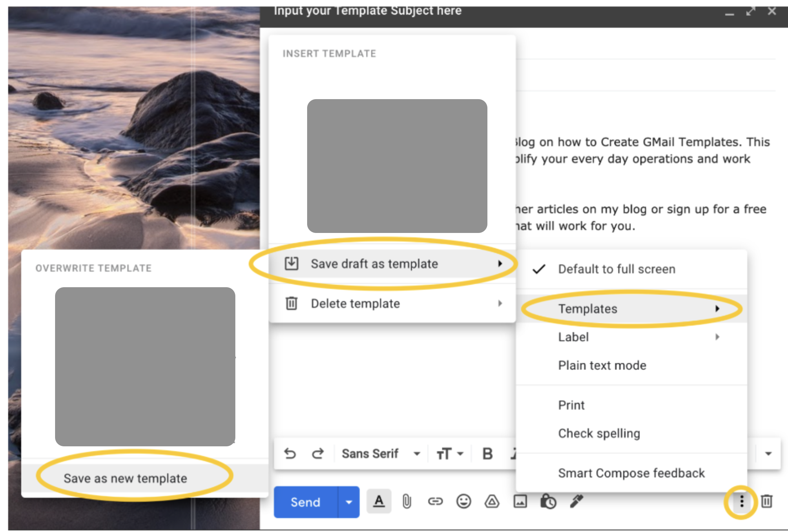Open the Sans Serif font dropdown
This screenshot has height=532, width=788.
click(x=417, y=453)
